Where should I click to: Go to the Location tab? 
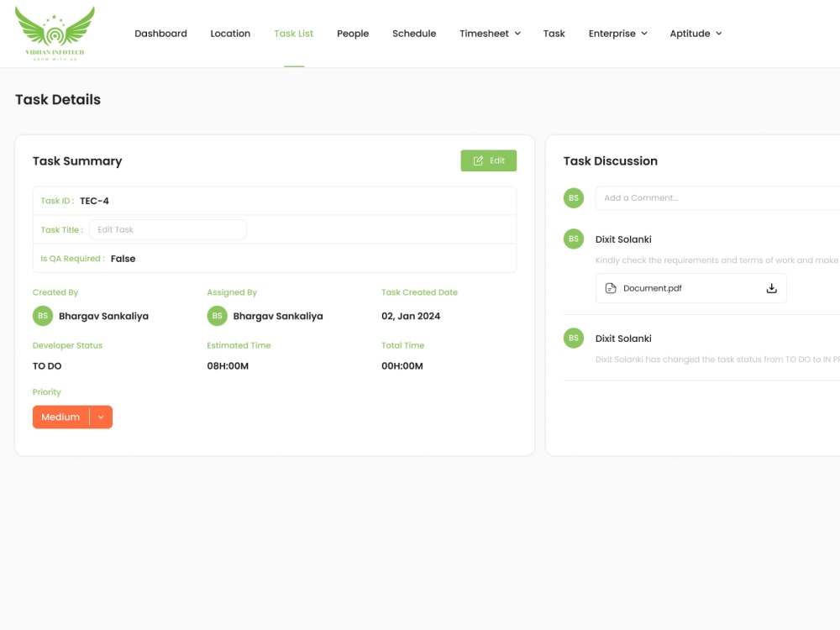point(230,34)
